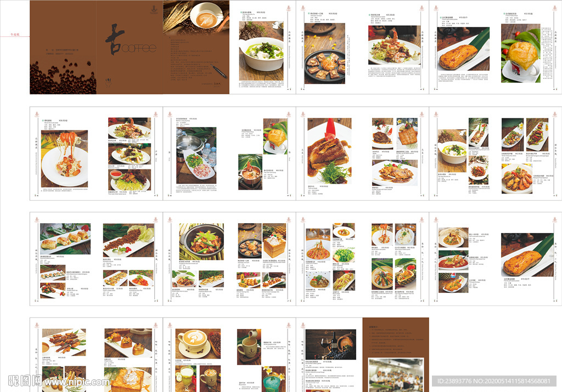Click the grilled rib slab small photo
The width and height of the screenshot is (562, 392).
407,134
